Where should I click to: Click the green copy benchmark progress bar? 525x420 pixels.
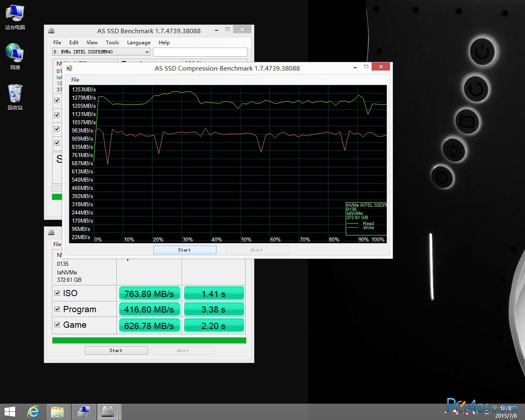(149, 340)
